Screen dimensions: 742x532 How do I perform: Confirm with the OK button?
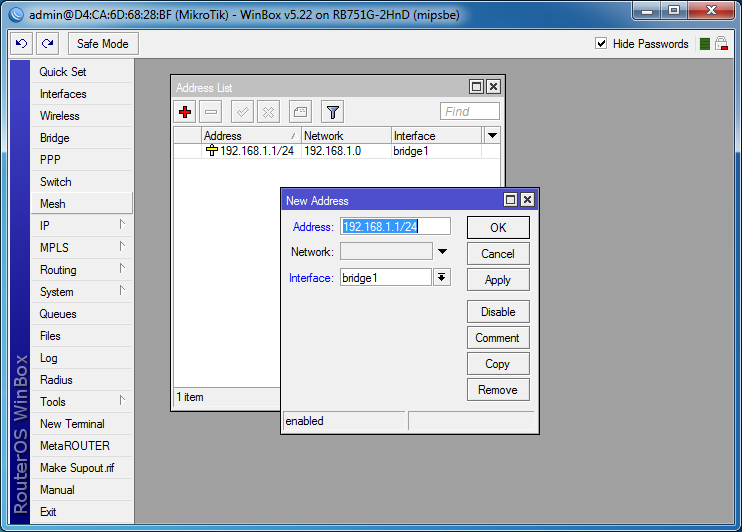(x=498, y=228)
